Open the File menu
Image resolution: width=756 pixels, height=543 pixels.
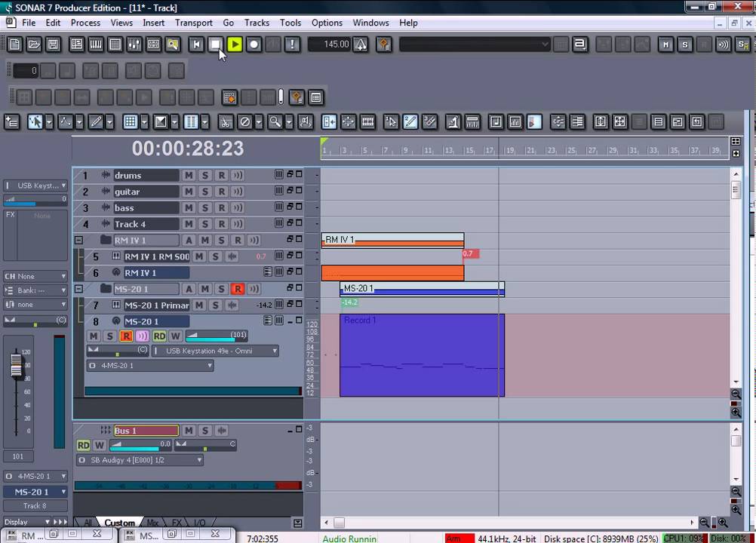[x=29, y=23]
